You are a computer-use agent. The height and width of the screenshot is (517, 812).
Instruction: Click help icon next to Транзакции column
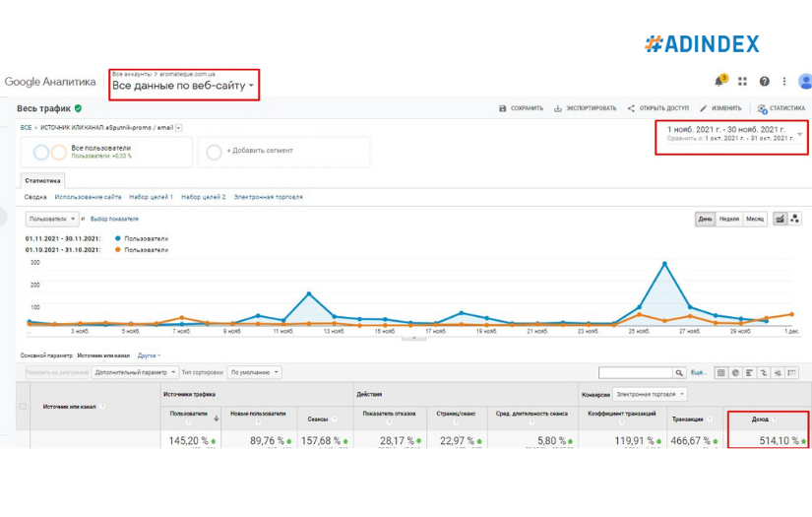tap(710, 420)
